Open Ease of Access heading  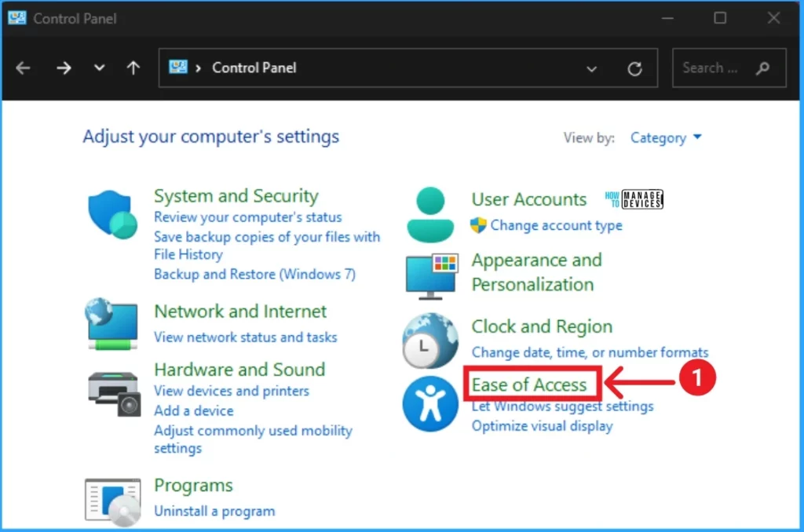529,384
